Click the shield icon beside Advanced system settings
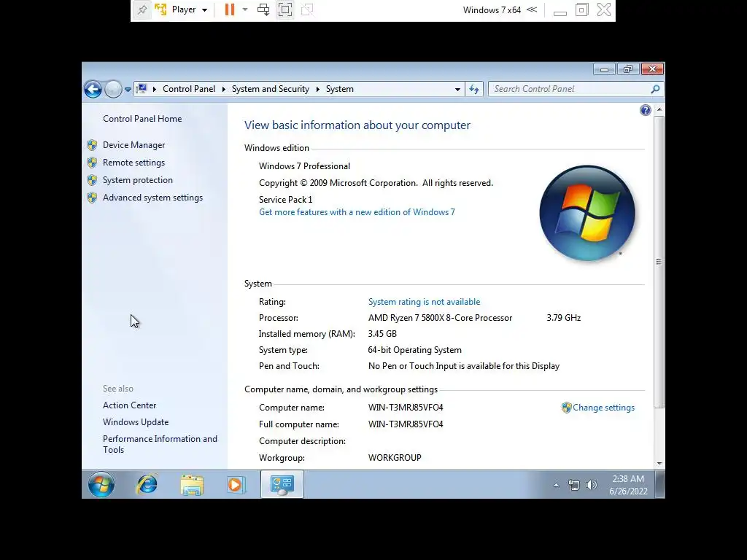This screenshot has width=747, height=560. point(93,198)
